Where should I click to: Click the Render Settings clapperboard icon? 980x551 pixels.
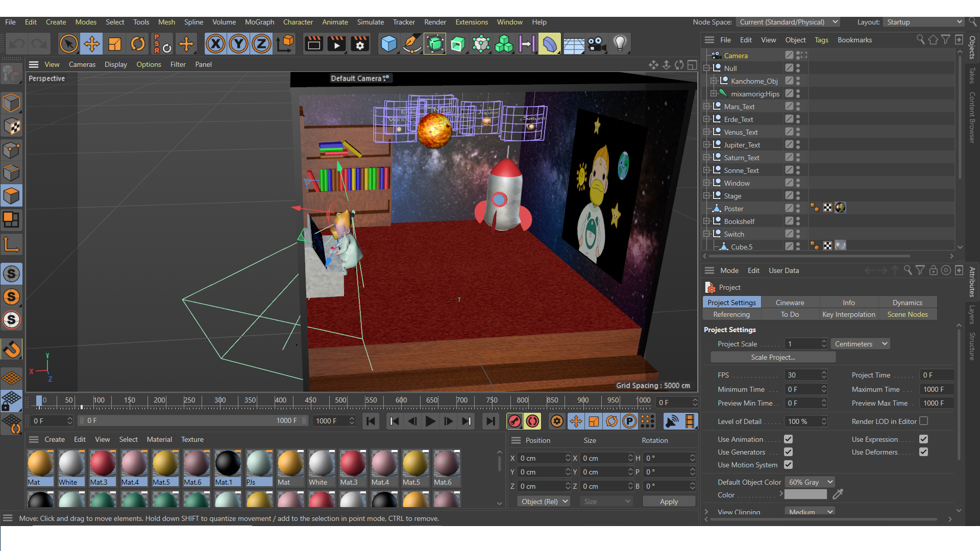pyautogui.click(x=359, y=44)
